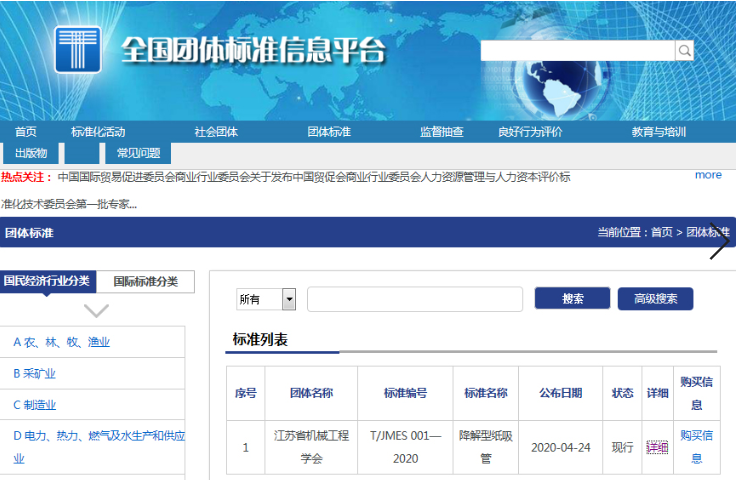Click the more link beside hot news
The height and width of the screenshot is (500, 736).
click(708, 175)
